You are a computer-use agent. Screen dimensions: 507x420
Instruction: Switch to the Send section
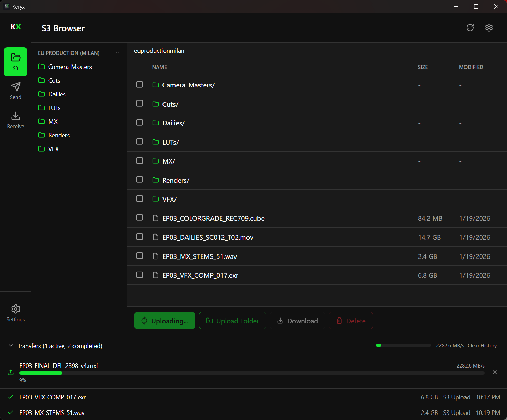pyautogui.click(x=15, y=91)
